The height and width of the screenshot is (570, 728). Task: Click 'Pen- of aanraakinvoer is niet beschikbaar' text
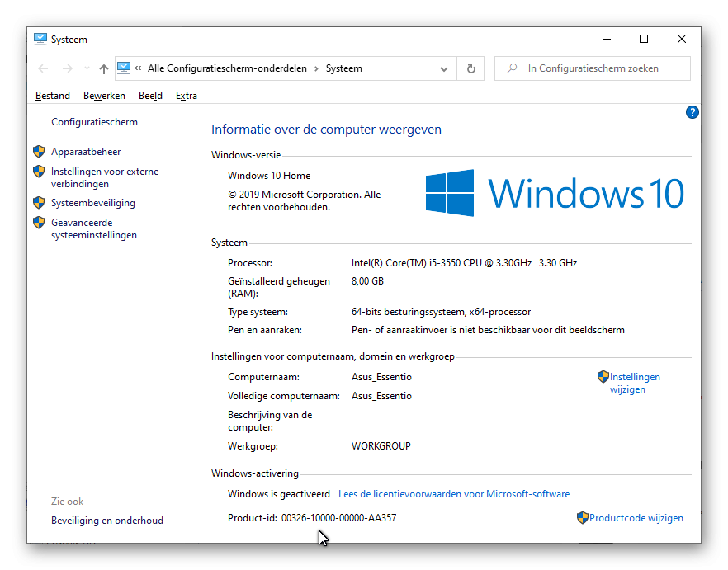coord(441,330)
